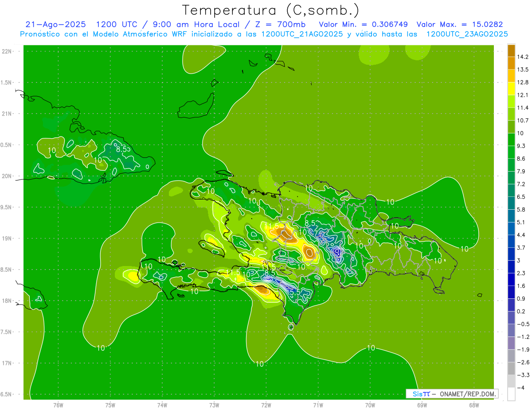Pick yellow legend swatch between 12.8 and 12.1
Image resolution: width=532 pixels, height=411 pixels.
tap(511, 89)
